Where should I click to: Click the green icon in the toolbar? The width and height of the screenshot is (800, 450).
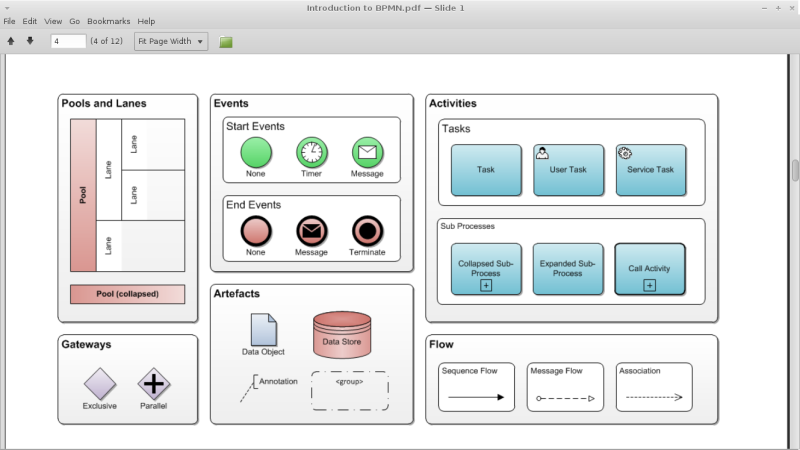coord(226,42)
